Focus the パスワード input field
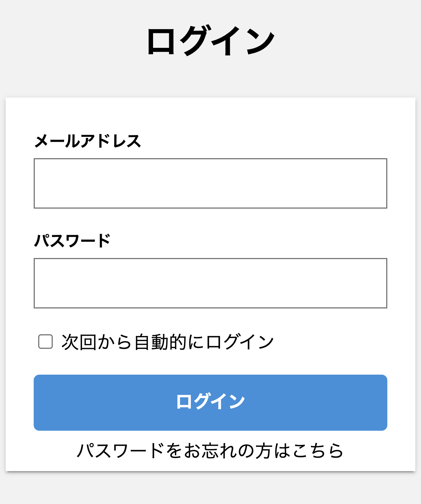 pos(210,283)
